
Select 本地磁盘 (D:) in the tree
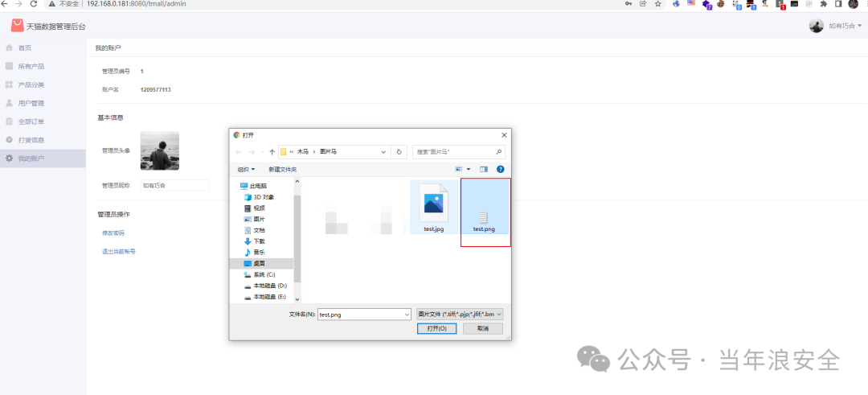(265, 286)
